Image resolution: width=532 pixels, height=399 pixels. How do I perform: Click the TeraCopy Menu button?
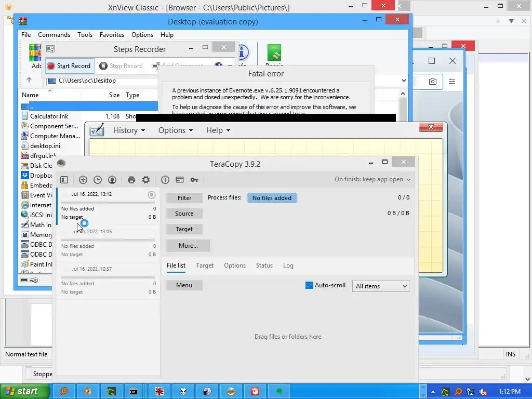[x=184, y=285]
